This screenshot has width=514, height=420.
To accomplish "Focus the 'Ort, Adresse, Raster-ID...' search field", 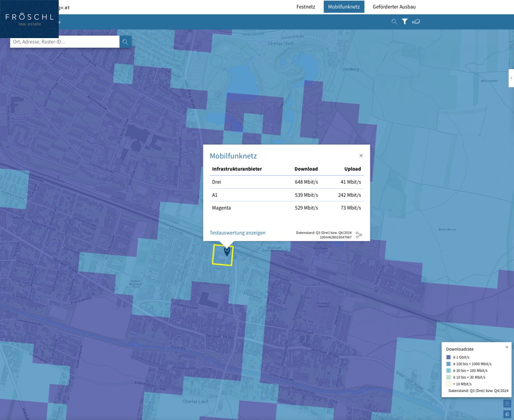I will point(65,42).
